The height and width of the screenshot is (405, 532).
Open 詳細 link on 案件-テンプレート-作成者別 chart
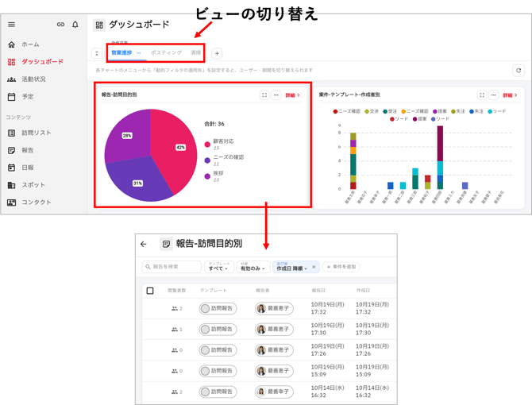tap(510, 95)
